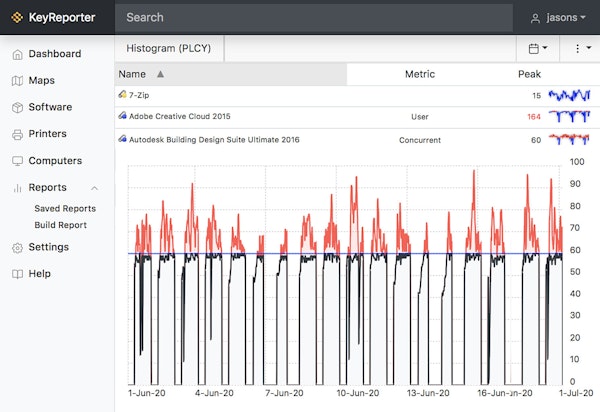This screenshot has height=412, width=600.
Task: Click the Adobe Creative Cloud 2015 policy icon
Action: point(122,116)
